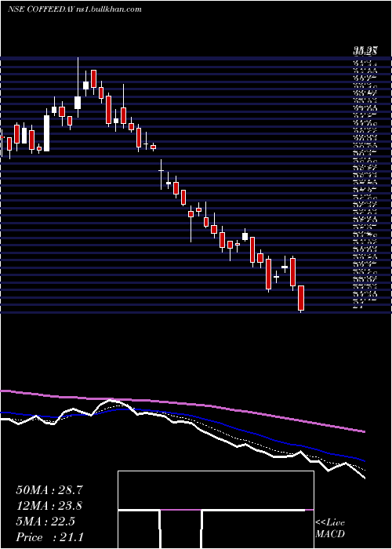Select the "50MA : 28.7" readout
Screen dimensions: 392x549
pos(49,490)
